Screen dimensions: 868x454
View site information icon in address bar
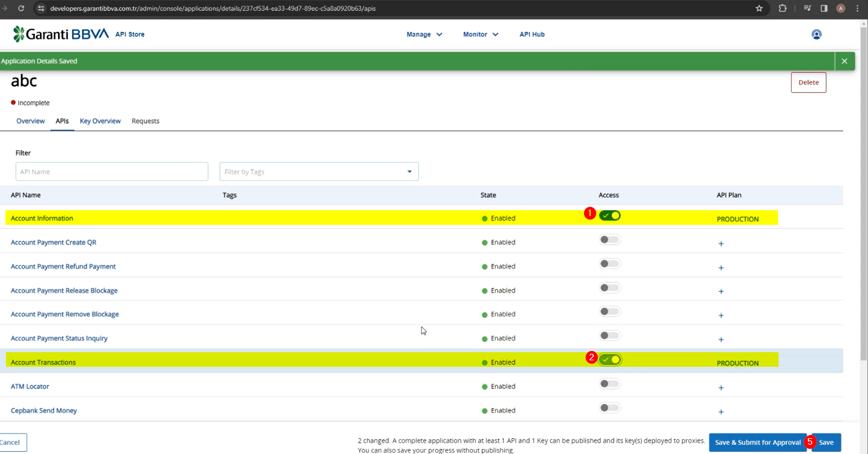coord(41,8)
